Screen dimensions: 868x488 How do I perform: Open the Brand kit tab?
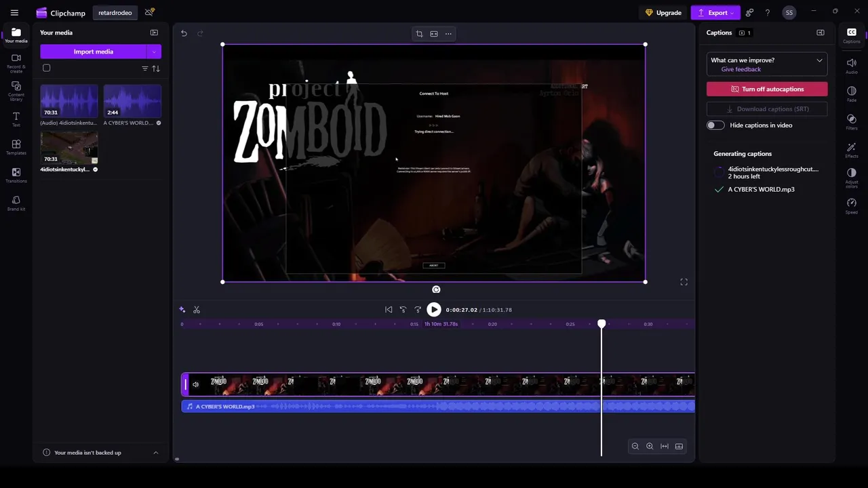coord(16,203)
